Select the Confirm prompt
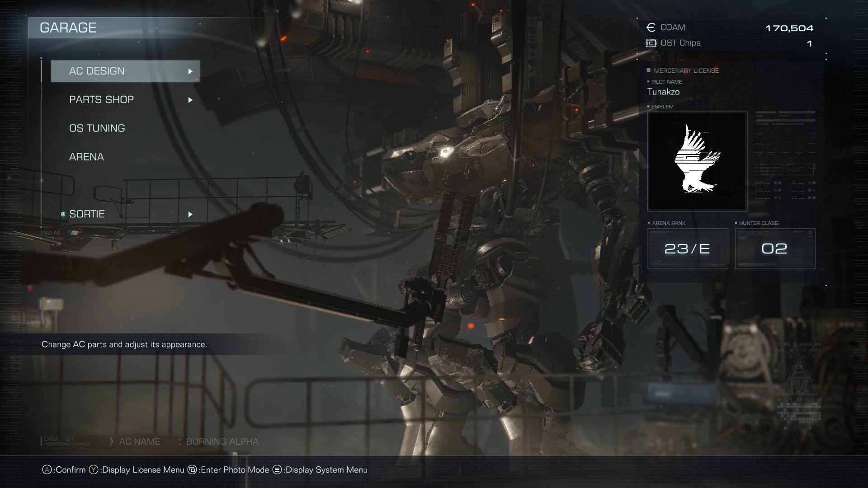 click(64, 470)
